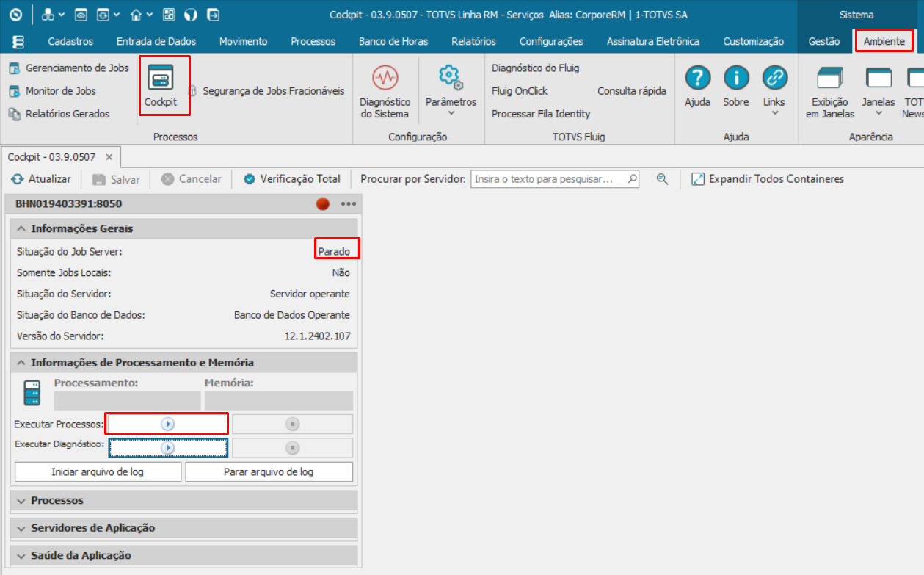Open the Entrada de Dados ribbon tab
924x575 pixels.
[156, 41]
